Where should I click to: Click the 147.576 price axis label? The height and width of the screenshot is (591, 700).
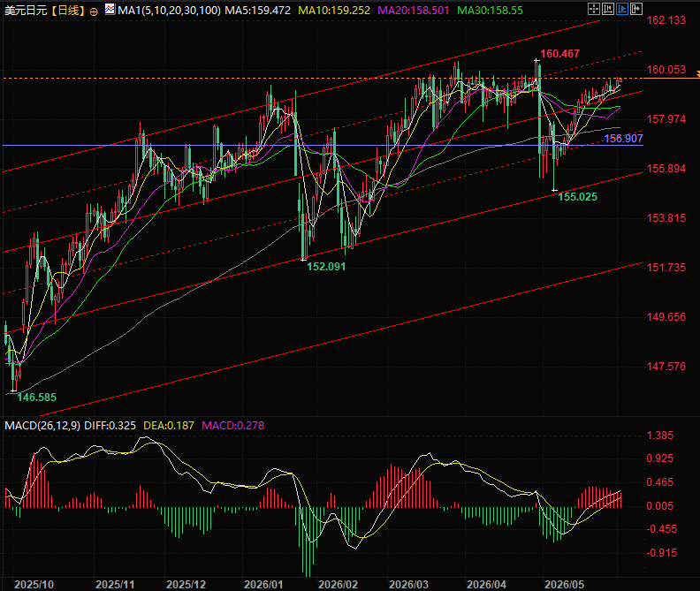click(666, 366)
